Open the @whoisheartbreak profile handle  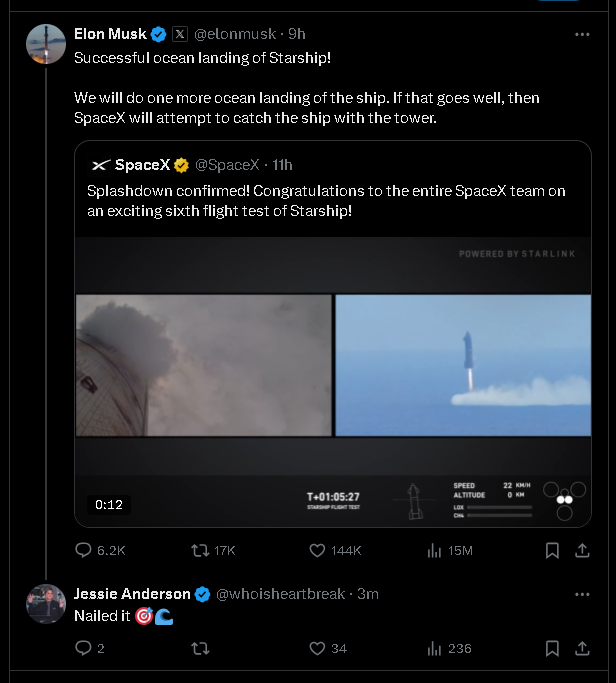pos(280,594)
